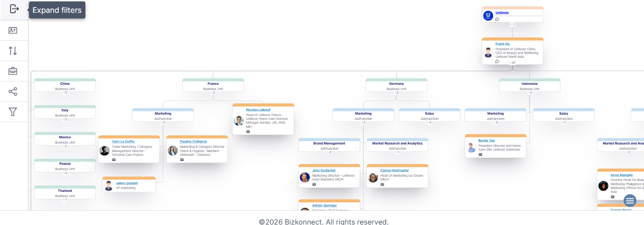Open Frank Ou's profile link
This screenshot has width=644, height=225.
503,44
